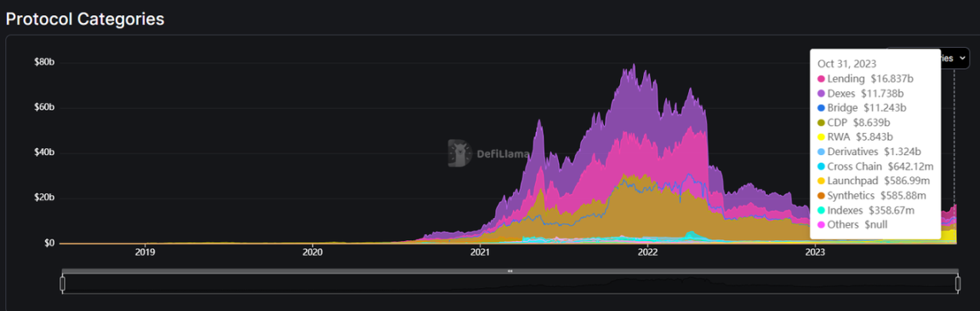Click the left handle of the range slider
Screen dimensions: 980x311
pyautogui.click(x=62, y=284)
